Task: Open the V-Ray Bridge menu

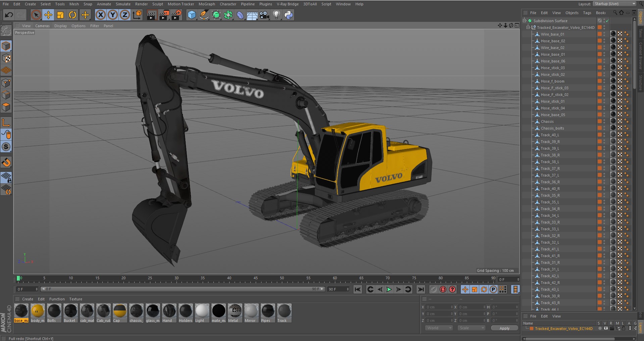Action: tap(288, 4)
